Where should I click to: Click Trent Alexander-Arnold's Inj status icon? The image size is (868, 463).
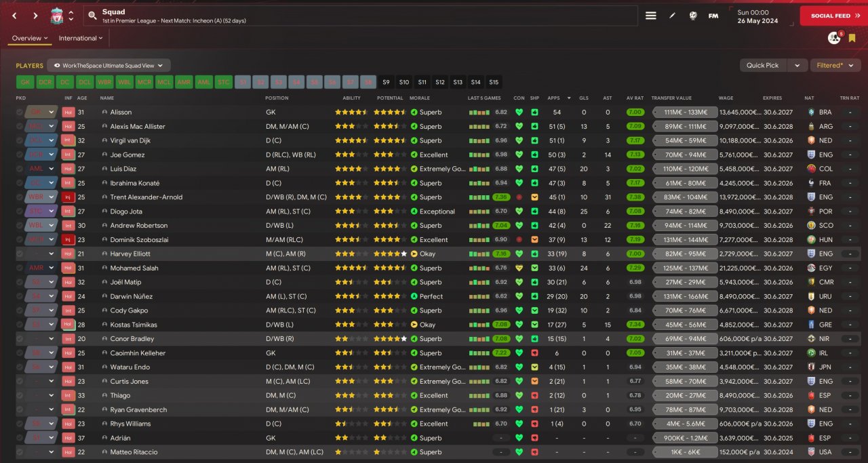click(68, 197)
